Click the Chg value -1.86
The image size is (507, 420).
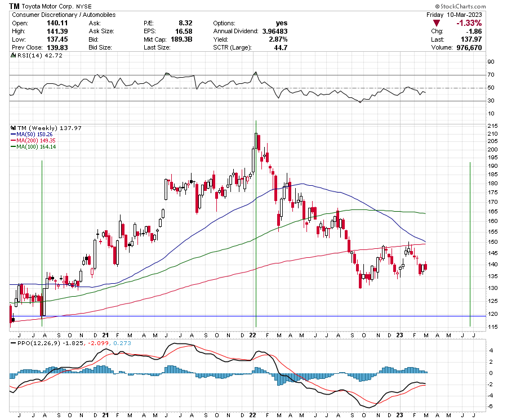pyautogui.click(x=474, y=32)
